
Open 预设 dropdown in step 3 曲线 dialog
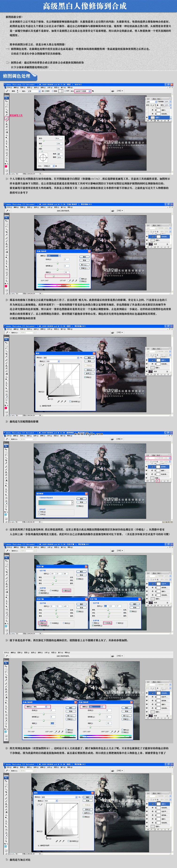(x=61, y=358)
